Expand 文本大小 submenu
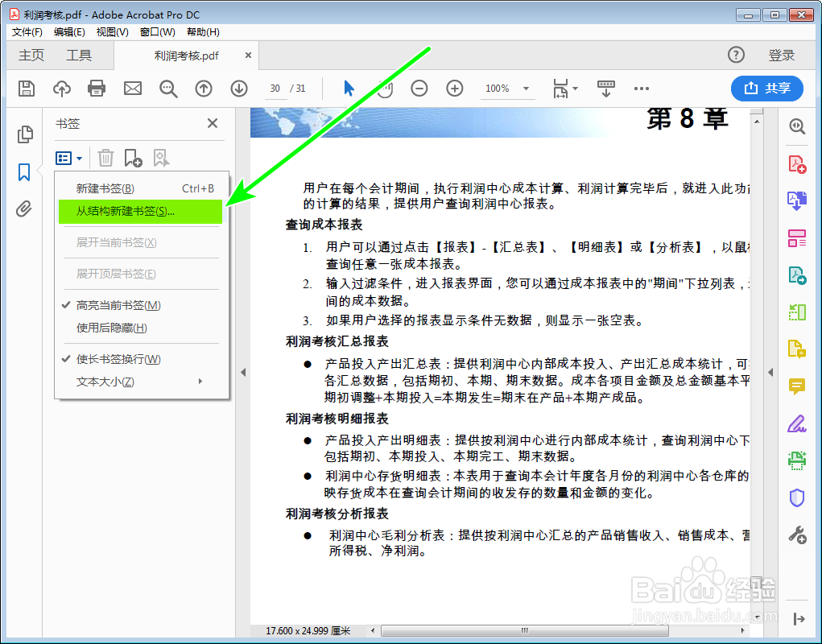 [142, 382]
